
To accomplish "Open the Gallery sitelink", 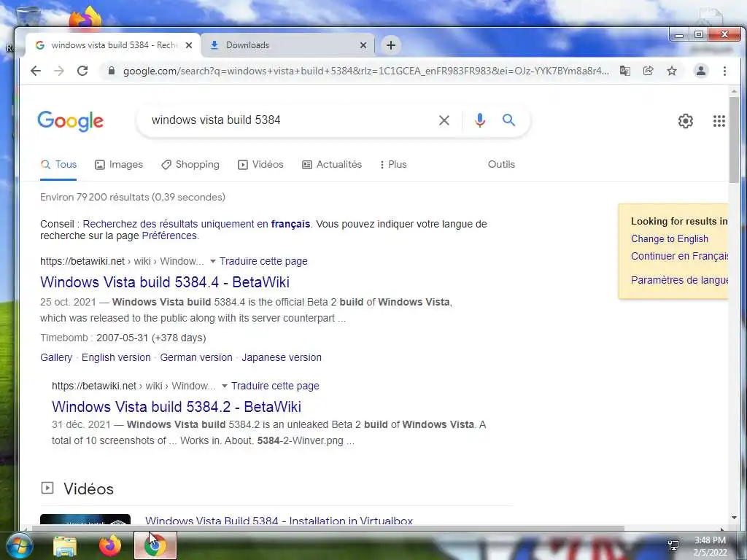I will tap(56, 357).
